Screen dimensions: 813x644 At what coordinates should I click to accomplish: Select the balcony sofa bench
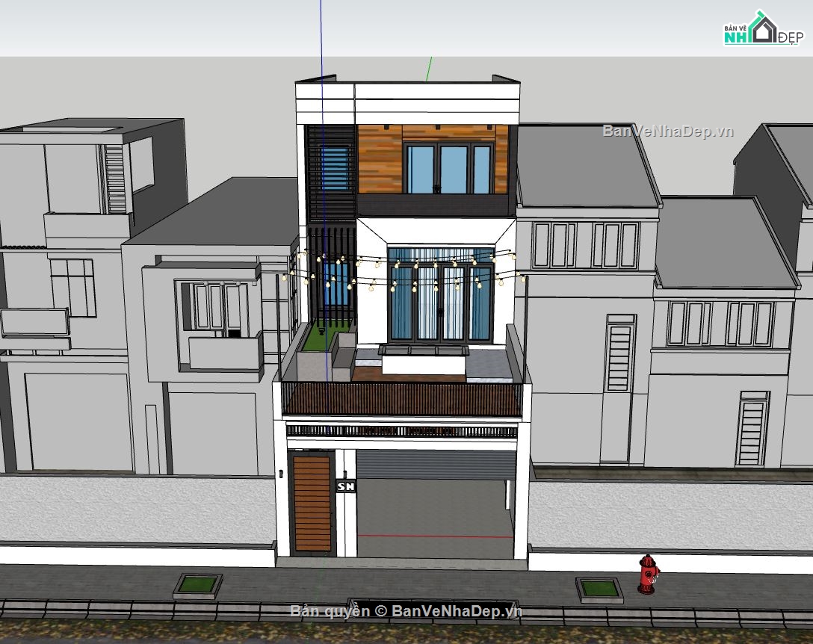pos(423,361)
